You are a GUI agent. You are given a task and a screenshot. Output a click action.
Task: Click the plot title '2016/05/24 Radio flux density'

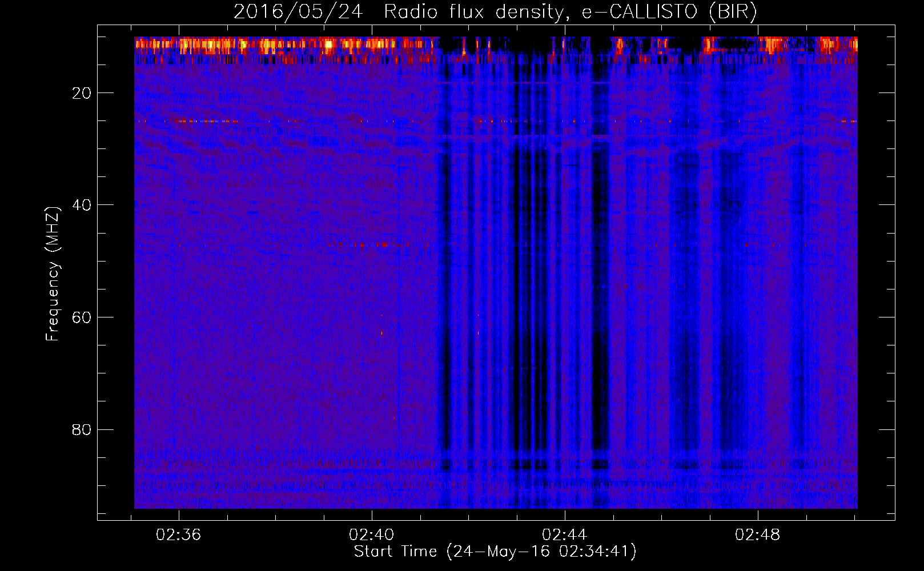[x=495, y=12]
